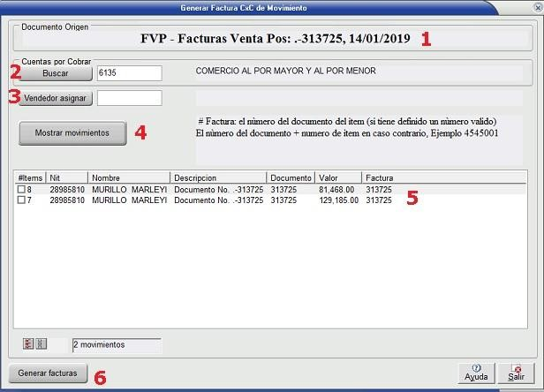The width and height of the screenshot is (544, 392).
Task: Click the Descripcion column header
Action: (x=218, y=177)
